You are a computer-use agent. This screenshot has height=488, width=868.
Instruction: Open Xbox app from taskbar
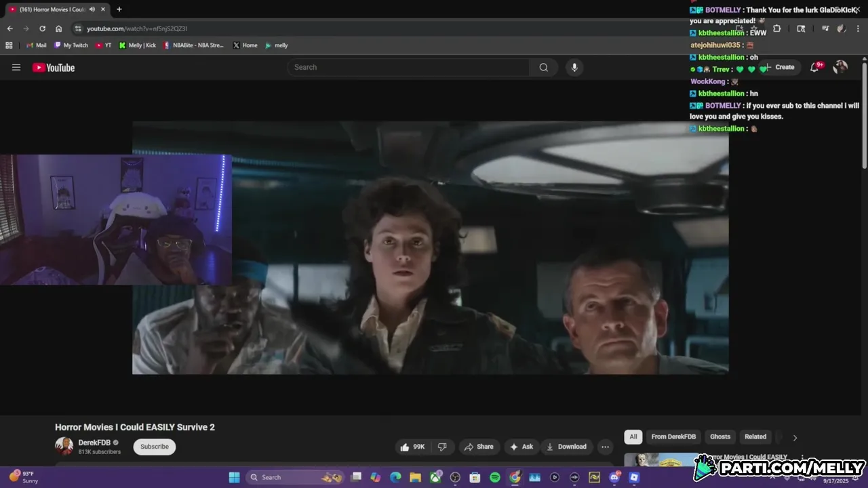[x=435, y=477]
